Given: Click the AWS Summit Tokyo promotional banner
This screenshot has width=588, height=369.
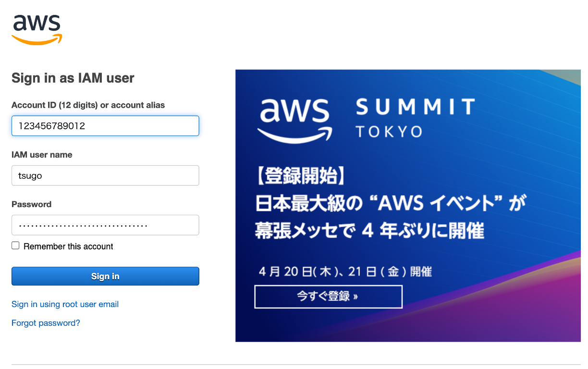Looking at the screenshot, I should pos(407,206).
